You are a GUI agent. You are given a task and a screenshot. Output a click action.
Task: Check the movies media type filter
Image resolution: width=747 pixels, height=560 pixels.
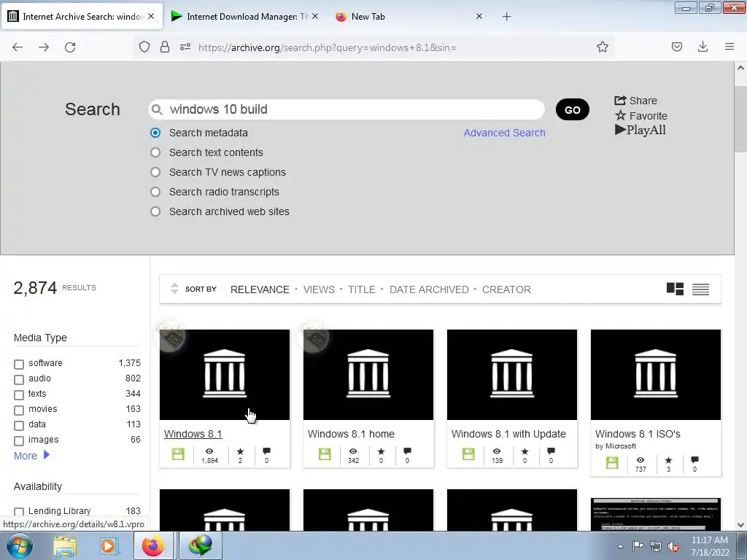click(19, 410)
